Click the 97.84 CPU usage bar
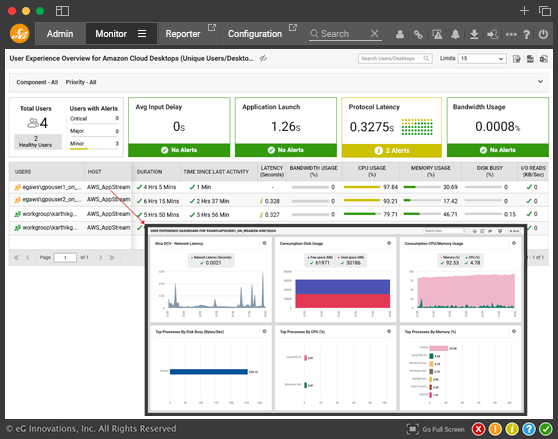 (362, 187)
